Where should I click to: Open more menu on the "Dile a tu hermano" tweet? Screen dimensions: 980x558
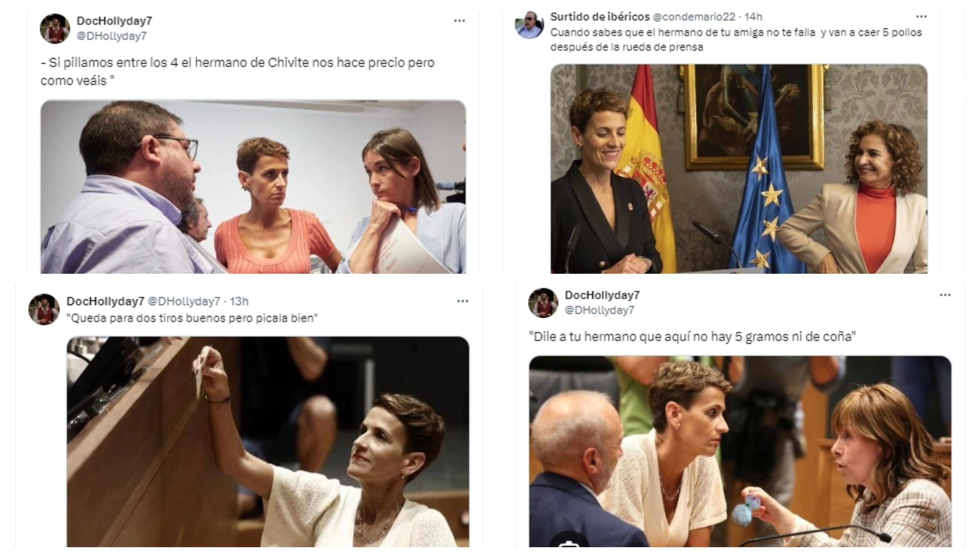point(945,295)
